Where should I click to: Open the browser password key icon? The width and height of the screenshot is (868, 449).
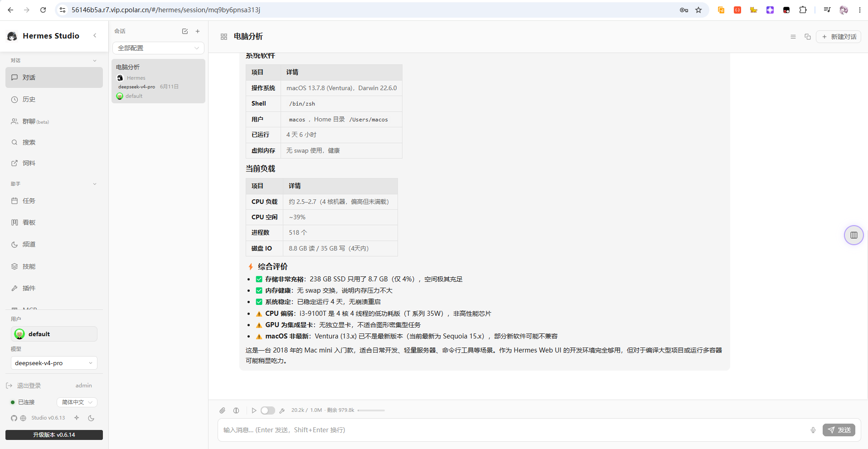point(684,10)
